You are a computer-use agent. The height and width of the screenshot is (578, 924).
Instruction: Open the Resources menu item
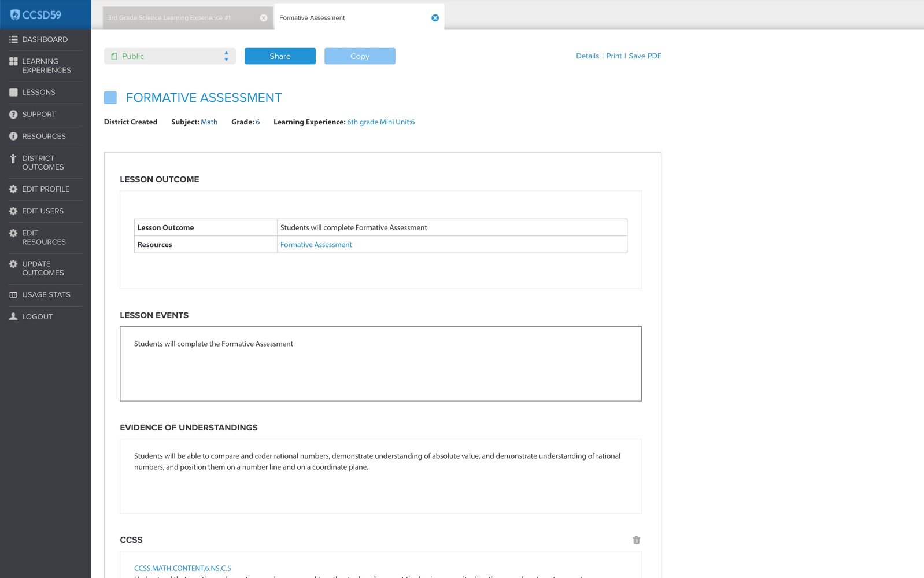[44, 137]
